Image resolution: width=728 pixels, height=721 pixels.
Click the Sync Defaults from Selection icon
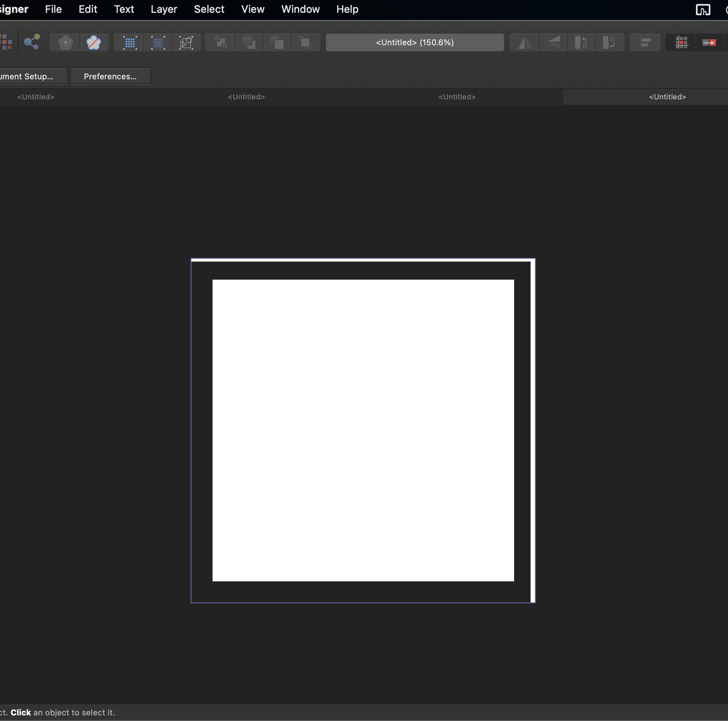[x=65, y=42]
